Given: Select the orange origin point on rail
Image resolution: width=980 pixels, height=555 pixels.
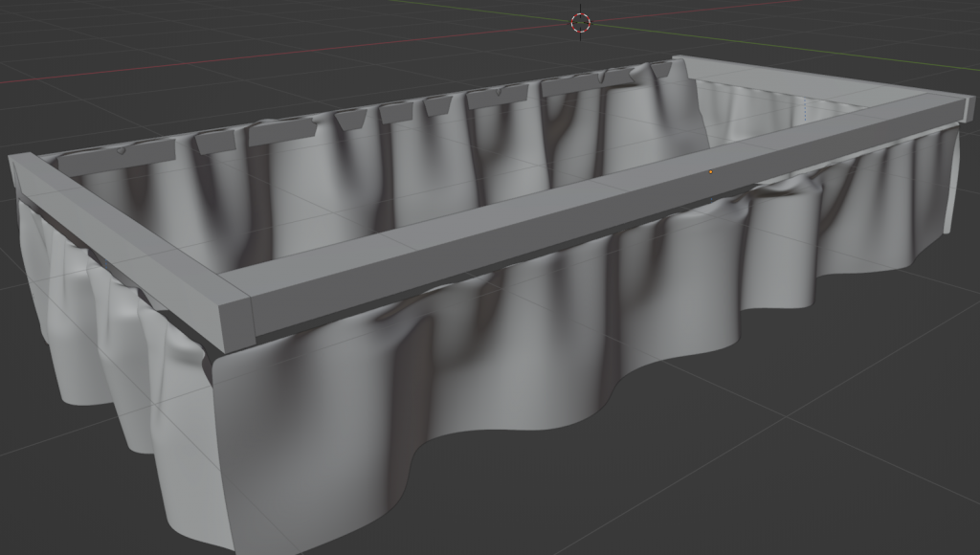Looking at the screenshot, I should pos(710,172).
